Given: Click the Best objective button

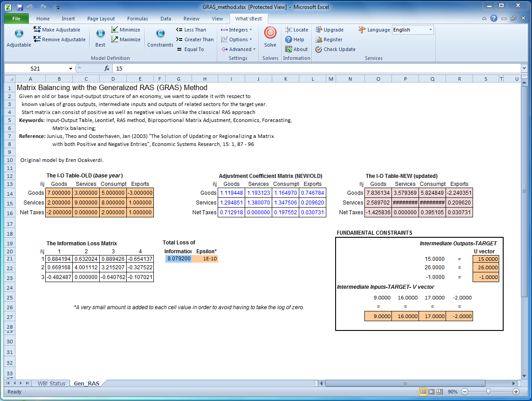Looking at the screenshot, I should tap(101, 38).
